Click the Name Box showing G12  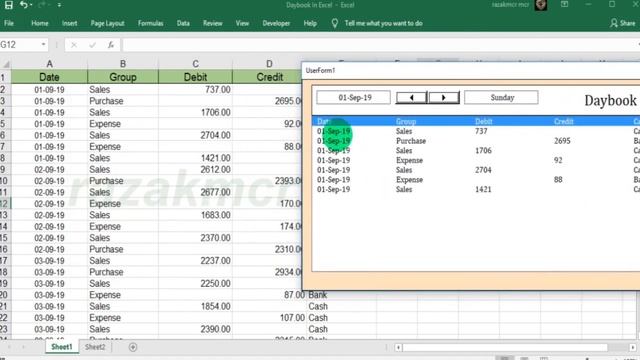pos(20,44)
